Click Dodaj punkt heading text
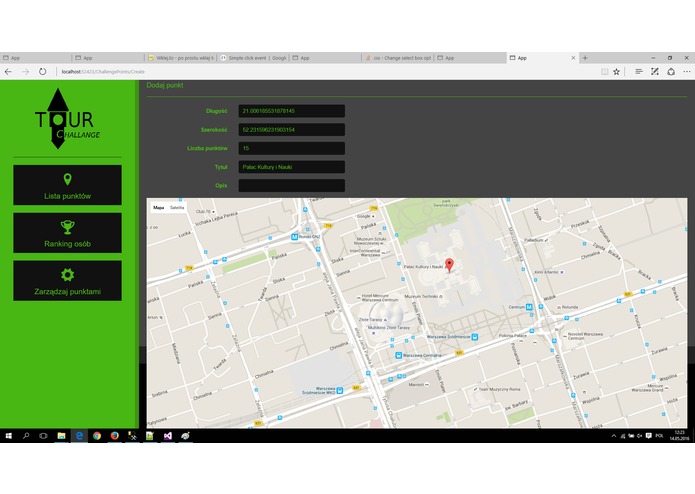Viewport: 695px width, 494px height. [x=165, y=85]
